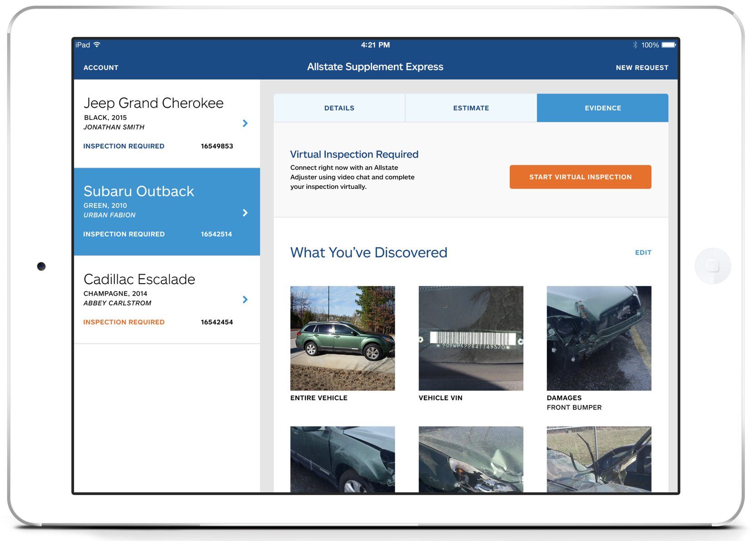Viewport: 756px width, 541px height.
Task: Click Cadillac claim number 16542454
Action: click(217, 322)
